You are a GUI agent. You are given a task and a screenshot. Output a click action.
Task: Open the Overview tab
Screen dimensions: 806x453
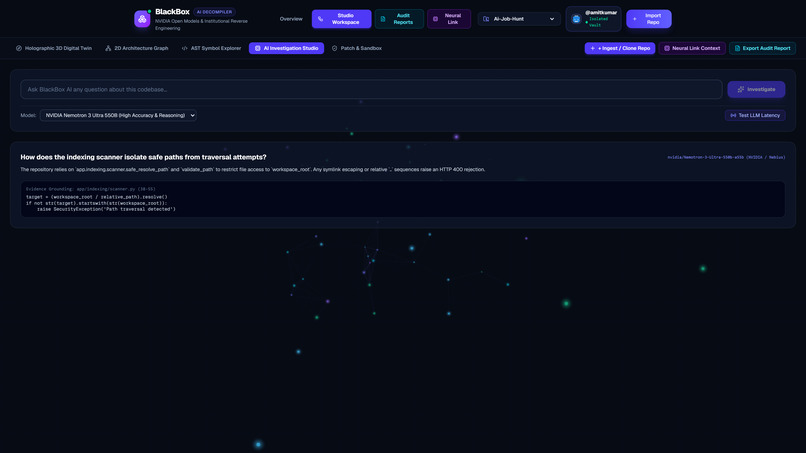coord(291,19)
